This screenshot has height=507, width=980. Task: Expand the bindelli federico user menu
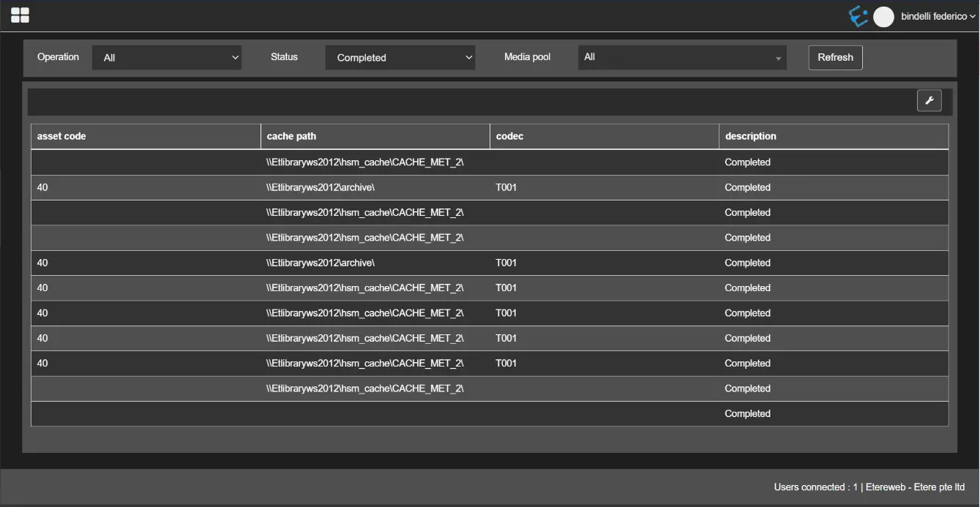tap(938, 16)
